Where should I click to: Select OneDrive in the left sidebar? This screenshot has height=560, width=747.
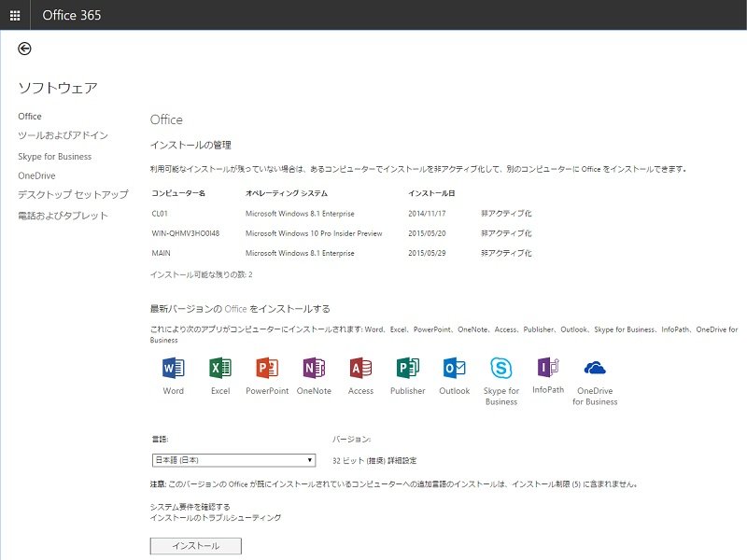click(x=36, y=175)
